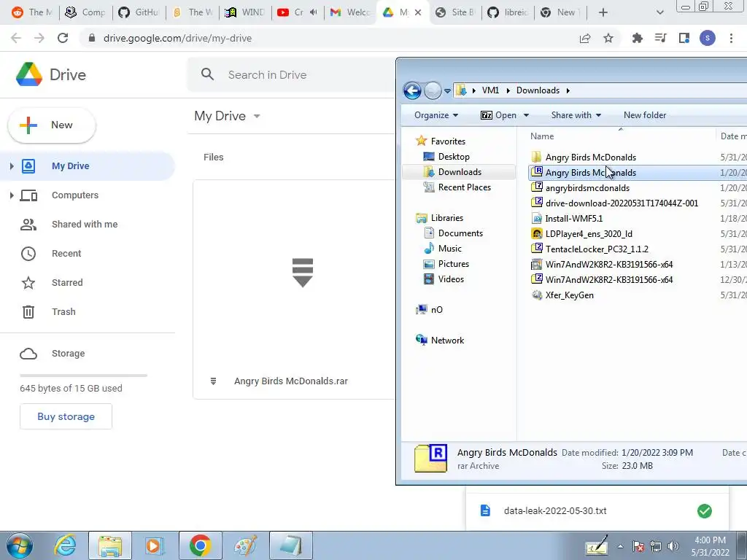Open the Chrome extensions puzzle icon
This screenshot has width=747, height=560.
[637, 38]
